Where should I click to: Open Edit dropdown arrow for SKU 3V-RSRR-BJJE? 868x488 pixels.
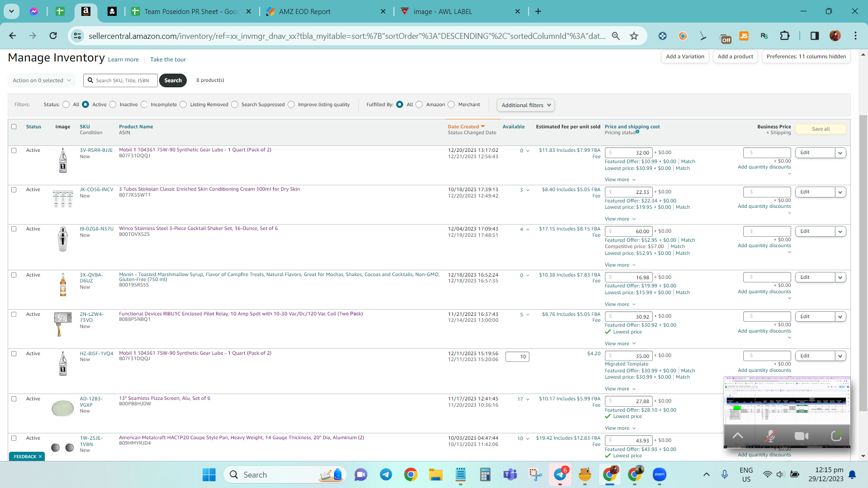(840, 153)
